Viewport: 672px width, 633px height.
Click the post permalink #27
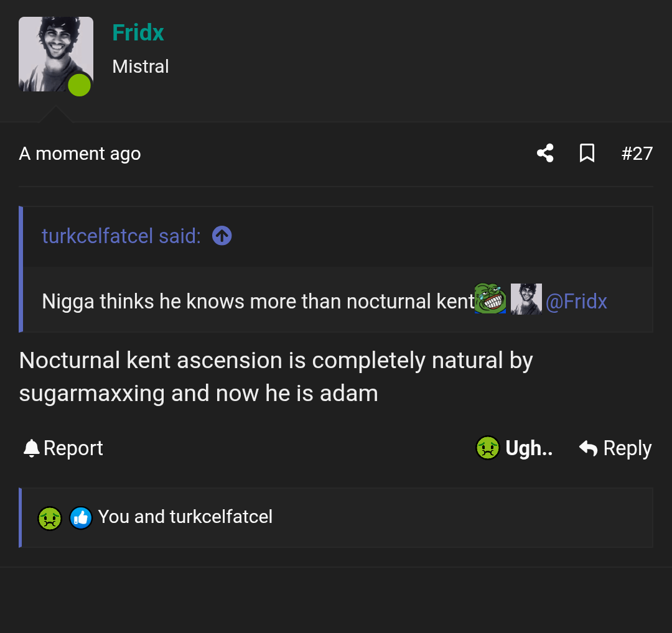pos(637,153)
